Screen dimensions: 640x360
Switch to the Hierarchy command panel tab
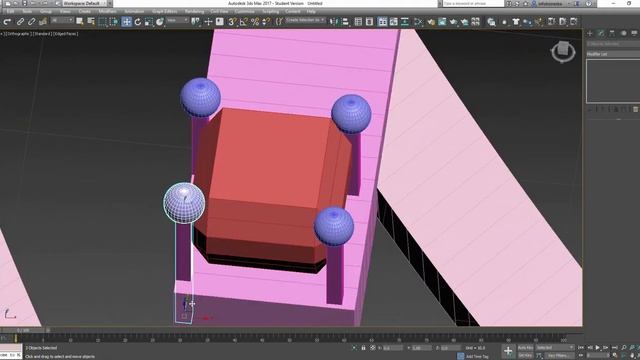pos(612,33)
